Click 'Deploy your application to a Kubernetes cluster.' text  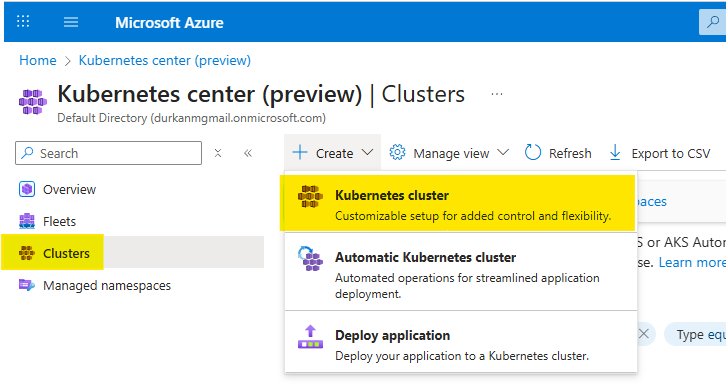pos(462,356)
